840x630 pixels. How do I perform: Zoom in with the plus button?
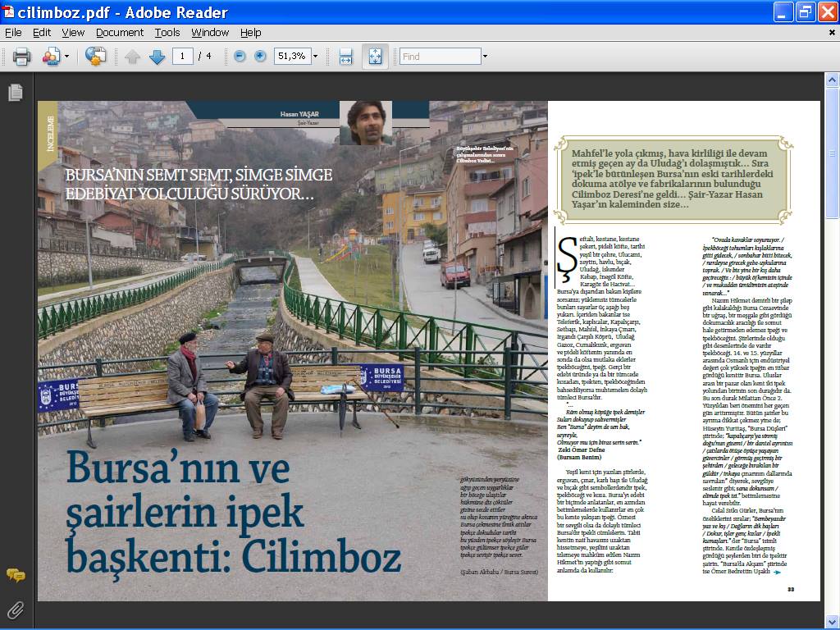260,57
